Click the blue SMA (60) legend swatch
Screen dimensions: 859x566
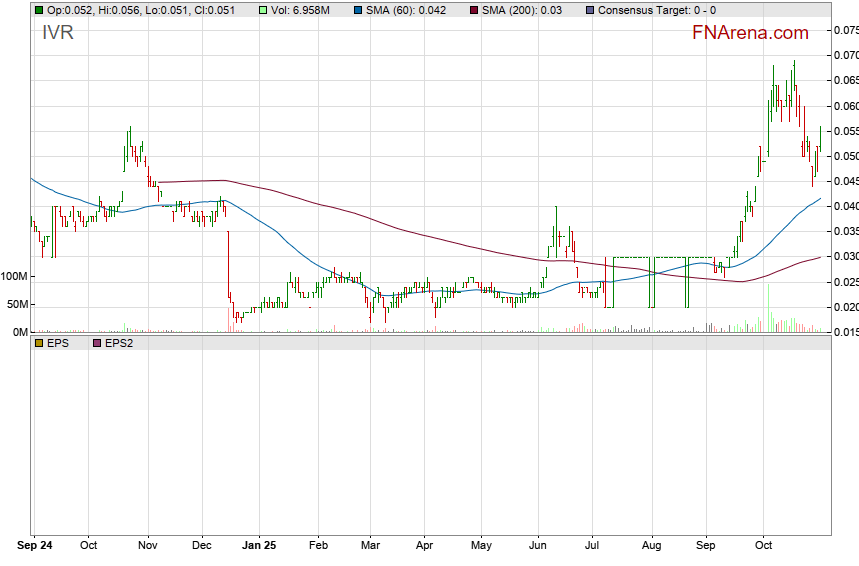[358, 10]
